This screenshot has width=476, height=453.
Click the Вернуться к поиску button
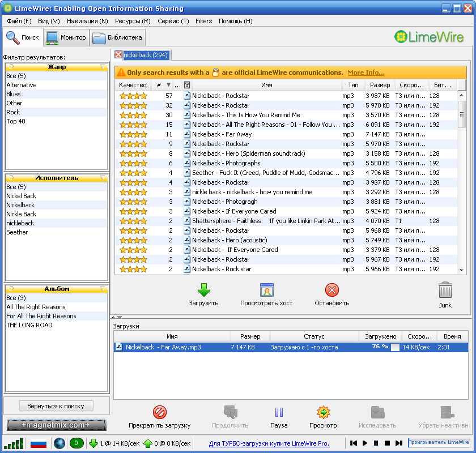[x=56, y=406]
